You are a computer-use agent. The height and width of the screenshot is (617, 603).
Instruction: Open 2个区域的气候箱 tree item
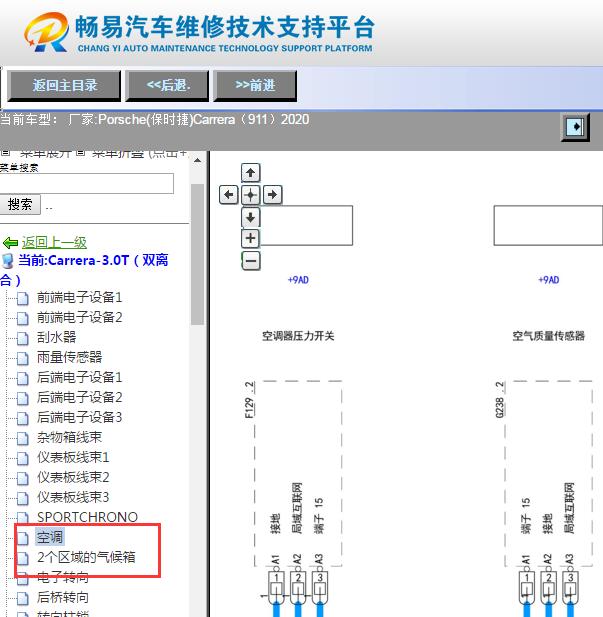pos(86,557)
